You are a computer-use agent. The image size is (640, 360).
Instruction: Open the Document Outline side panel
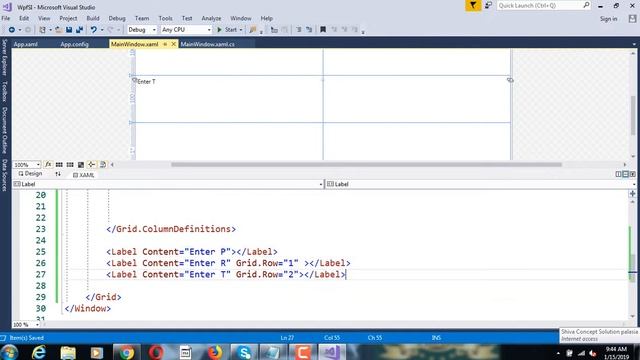click(x=4, y=131)
